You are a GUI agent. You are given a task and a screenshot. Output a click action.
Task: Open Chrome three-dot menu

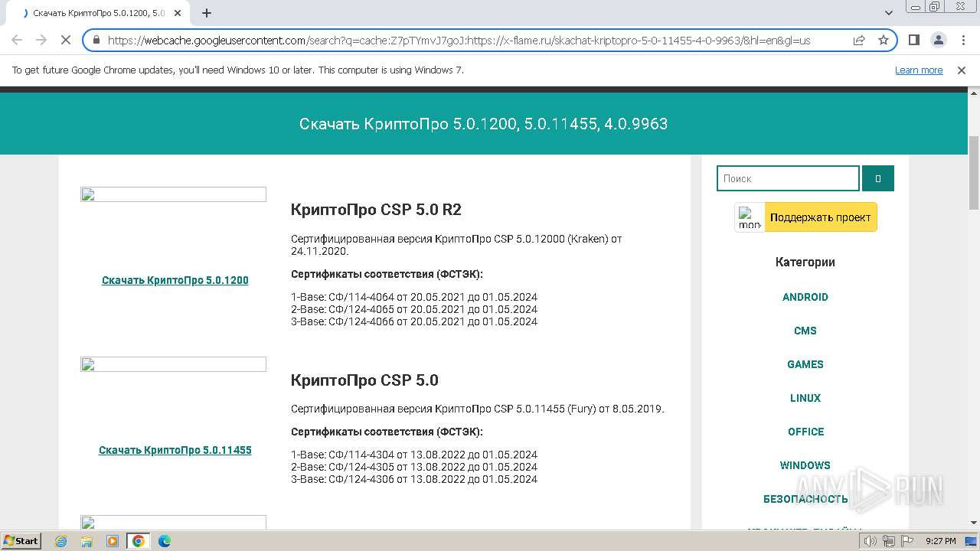point(962,40)
